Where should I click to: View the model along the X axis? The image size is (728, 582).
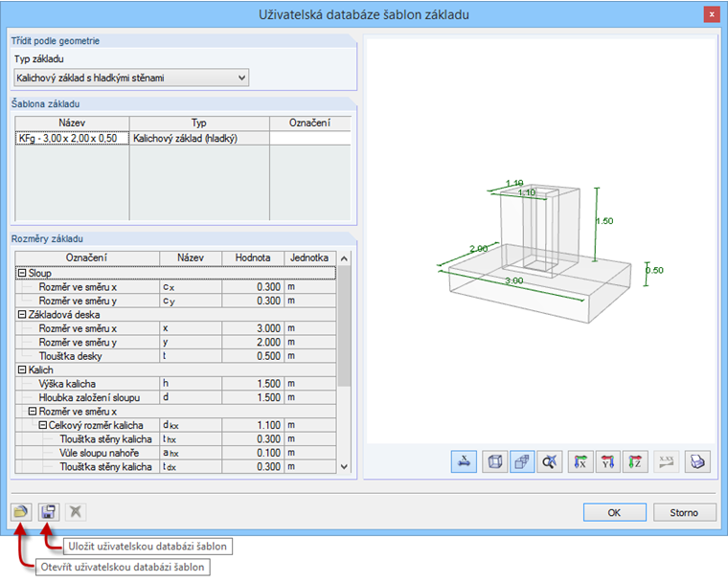pos(580,462)
